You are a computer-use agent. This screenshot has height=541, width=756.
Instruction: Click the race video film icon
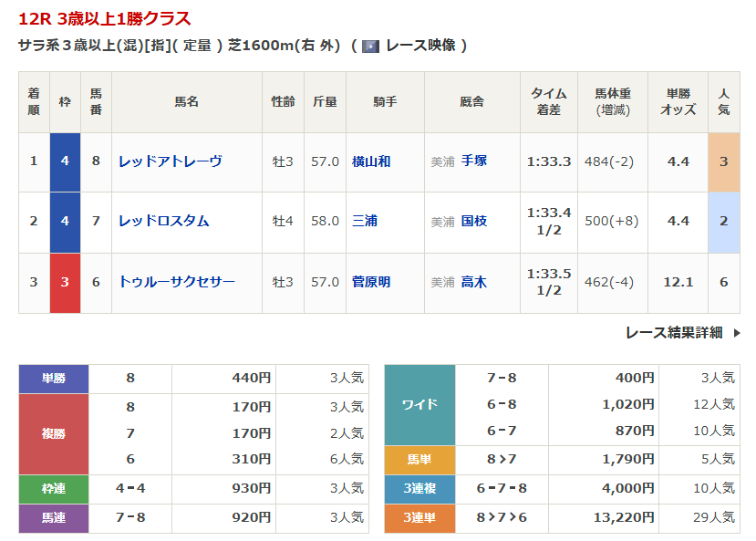pos(370,46)
